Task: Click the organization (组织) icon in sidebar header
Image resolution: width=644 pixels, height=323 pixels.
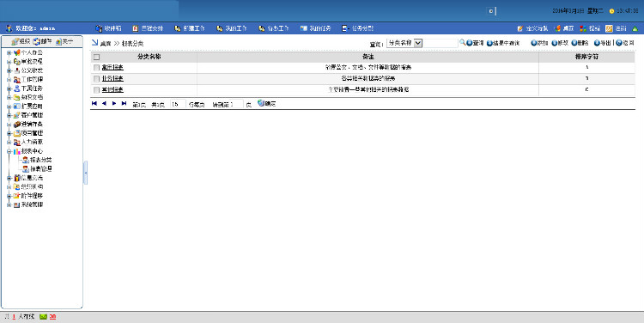Action: pos(15,41)
